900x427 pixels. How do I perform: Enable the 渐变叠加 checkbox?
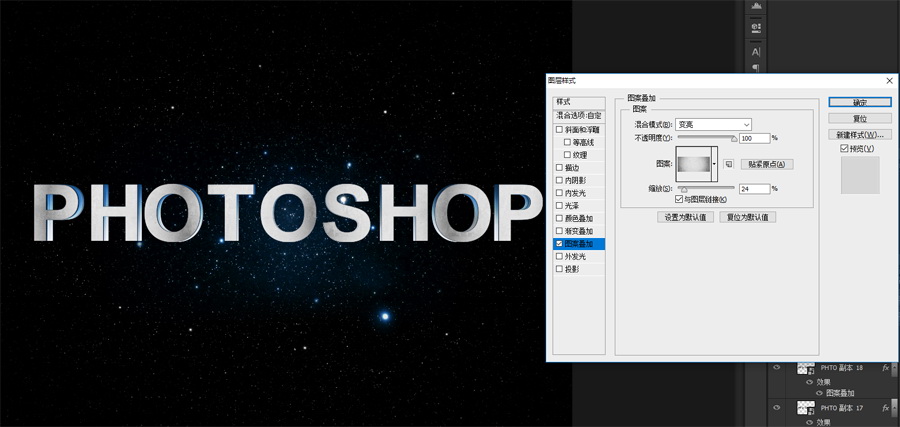pos(560,231)
